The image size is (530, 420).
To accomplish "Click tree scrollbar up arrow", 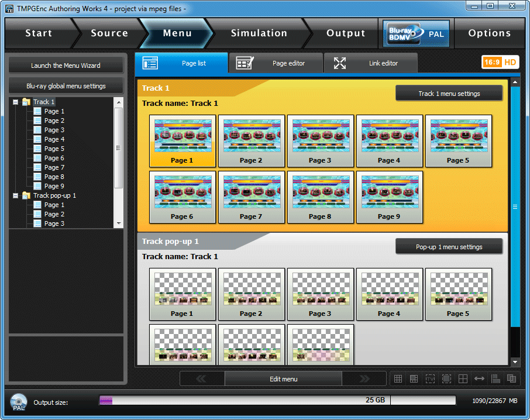I will [119, 102].
